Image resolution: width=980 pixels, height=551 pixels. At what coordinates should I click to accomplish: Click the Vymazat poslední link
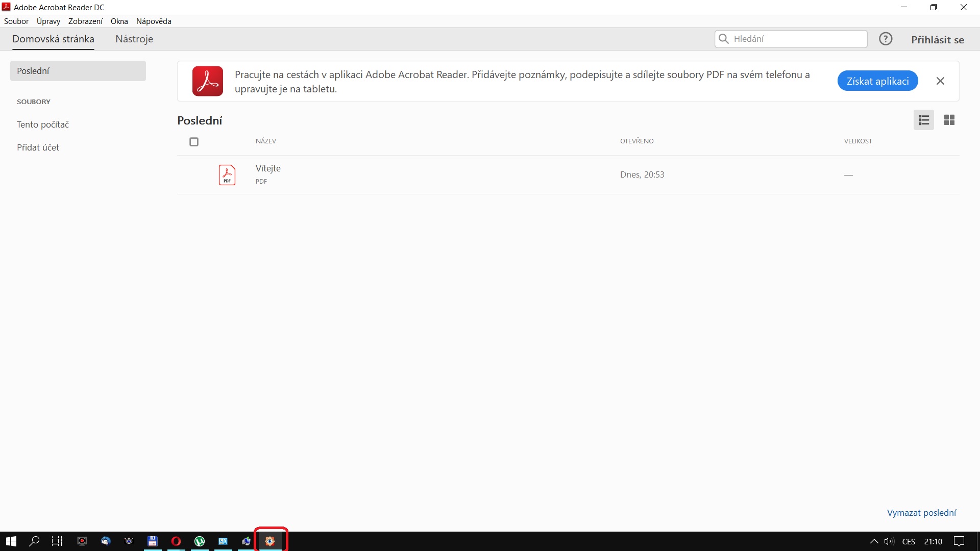pos(921,513)
